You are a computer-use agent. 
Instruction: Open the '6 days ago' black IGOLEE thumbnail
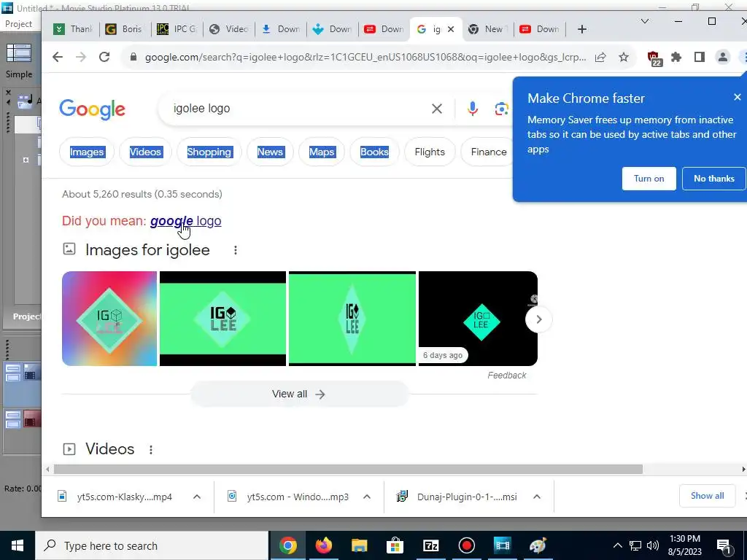click(478, 319)
